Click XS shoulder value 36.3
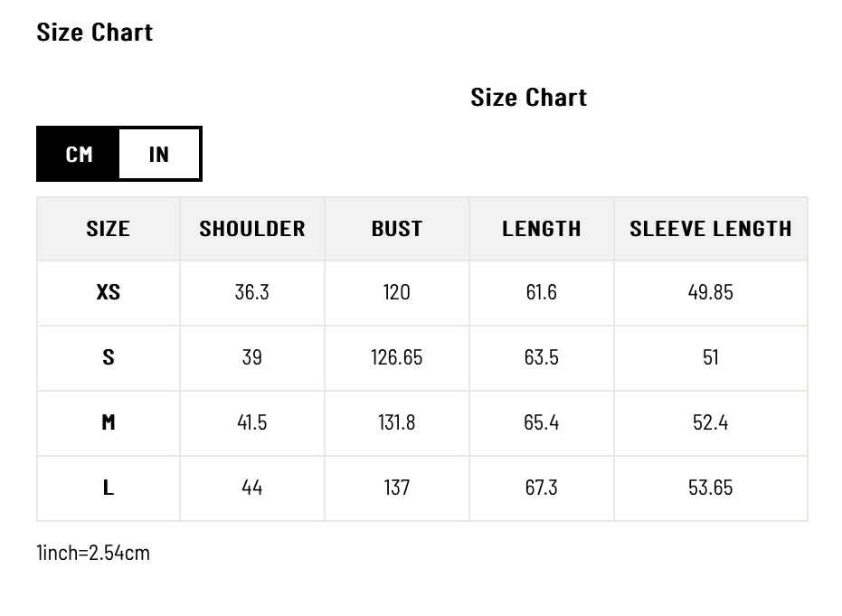This screenshot has height=616, width=842. (252, 293)
